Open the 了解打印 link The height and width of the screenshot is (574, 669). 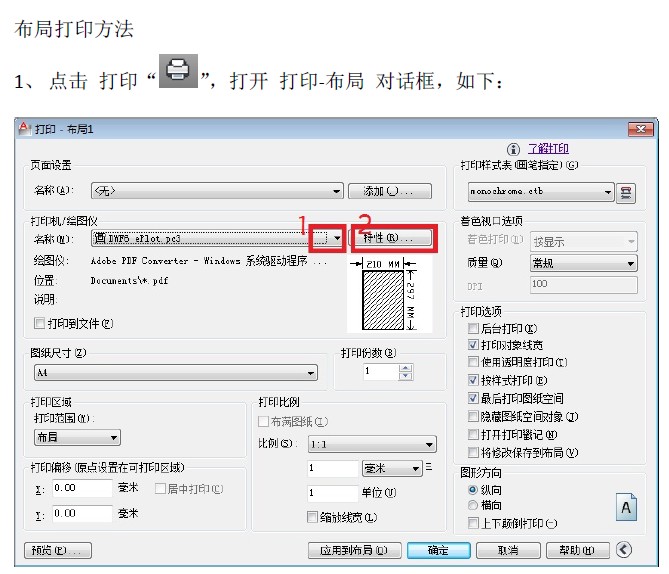tap(548, 149)
